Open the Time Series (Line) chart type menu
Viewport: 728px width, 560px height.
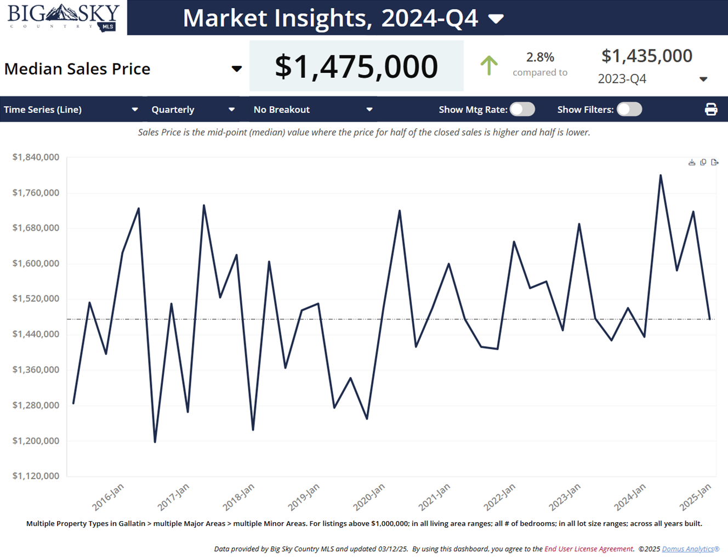click(x=134, y=110)
